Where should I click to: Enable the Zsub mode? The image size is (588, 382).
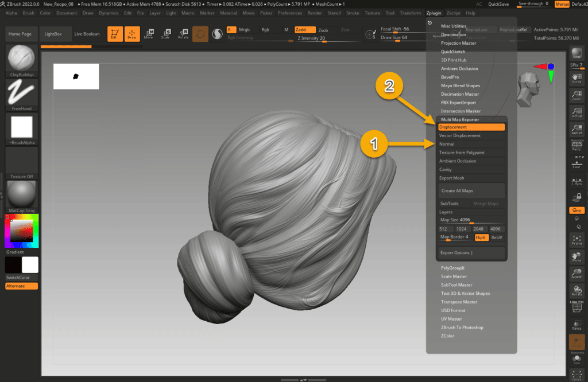click(323, 30)
